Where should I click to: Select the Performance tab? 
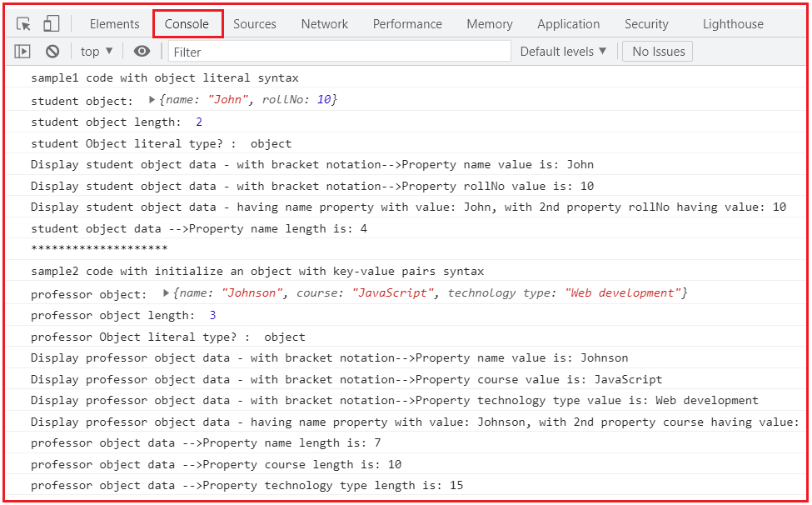pos(406,23)
